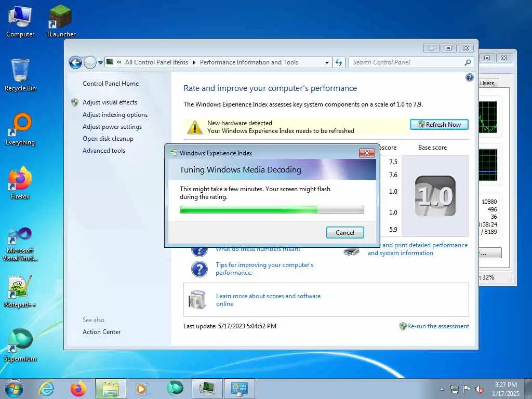
Task: Launch Firefox from the taskbar
Action: point(78,389)
